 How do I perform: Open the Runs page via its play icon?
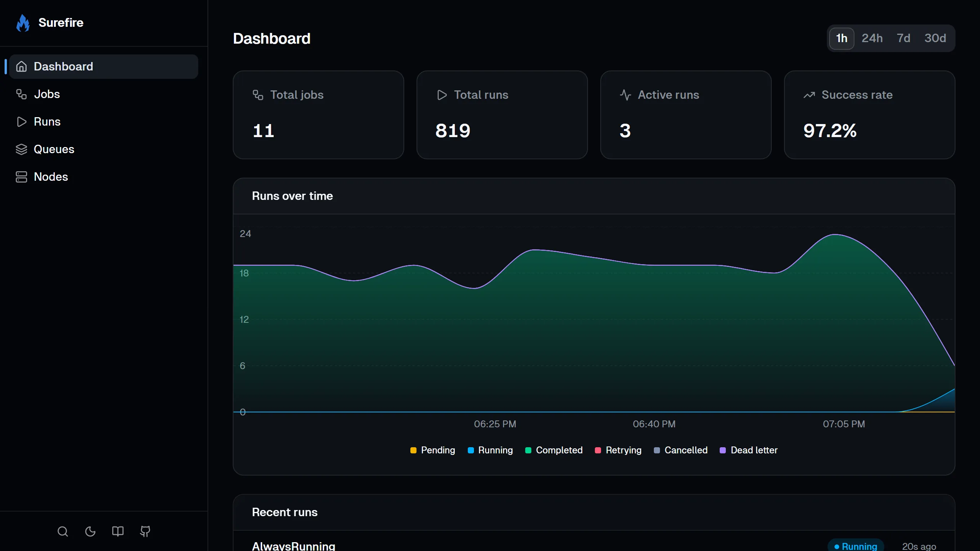tap(22, 121)
